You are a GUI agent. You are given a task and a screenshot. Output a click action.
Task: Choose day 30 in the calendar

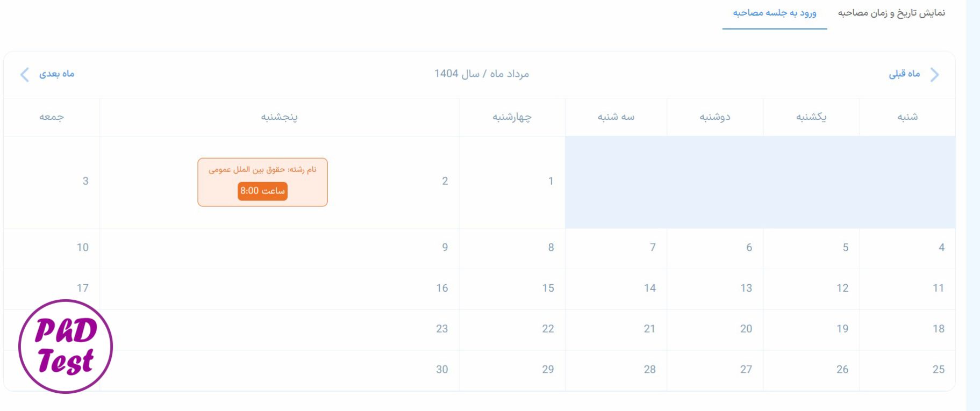click(x=441, y=369)
